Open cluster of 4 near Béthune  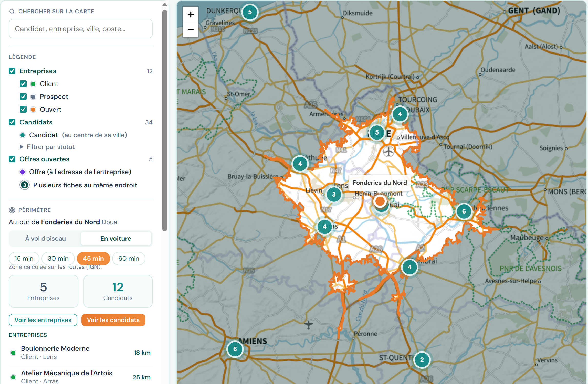pos(300,164)
